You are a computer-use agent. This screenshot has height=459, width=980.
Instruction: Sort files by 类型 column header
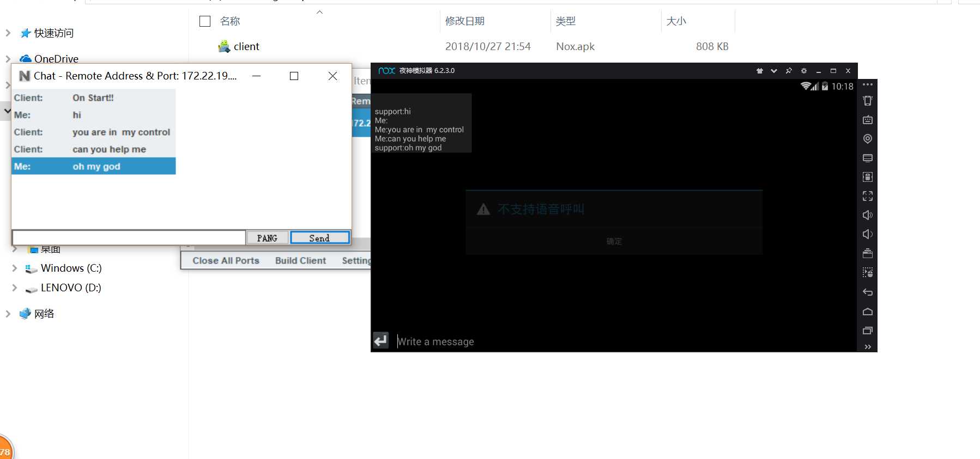(x=565, y=21)
